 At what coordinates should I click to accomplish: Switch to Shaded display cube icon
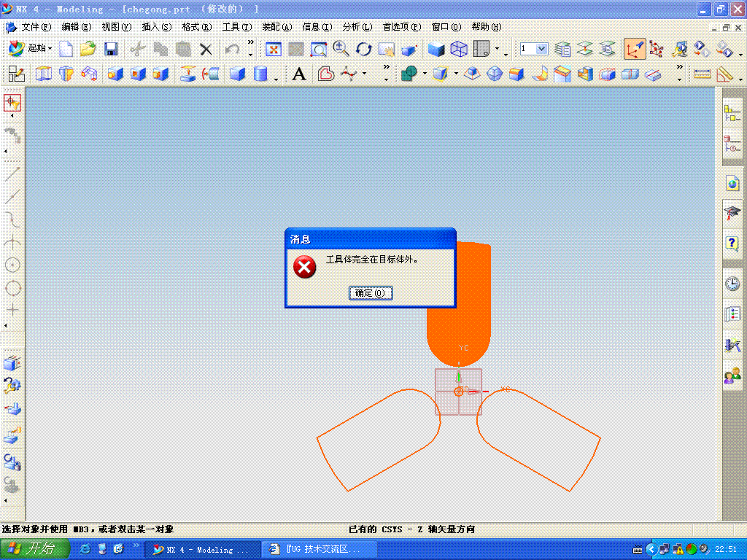coord(436,49)
